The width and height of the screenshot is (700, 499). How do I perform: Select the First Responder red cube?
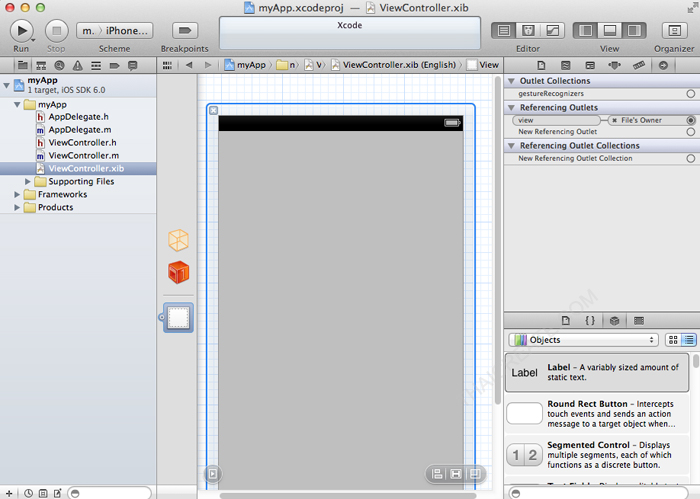coord(178,273)
